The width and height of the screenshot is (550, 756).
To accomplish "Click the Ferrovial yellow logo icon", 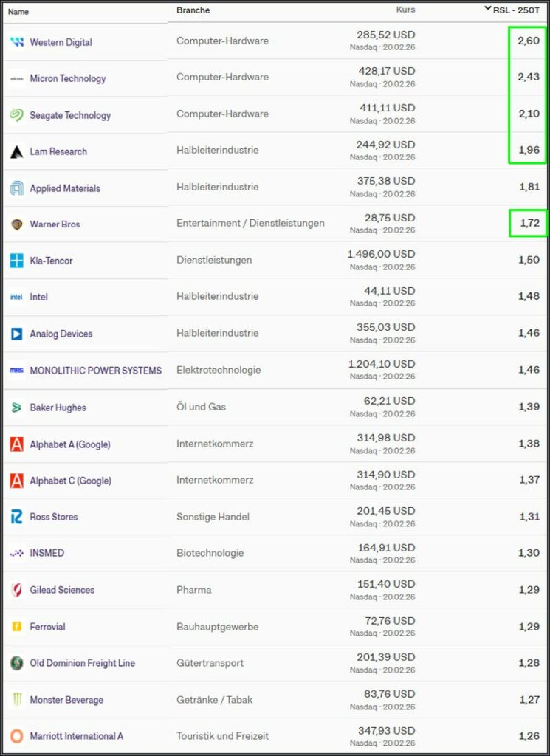I will click(17, 627).
